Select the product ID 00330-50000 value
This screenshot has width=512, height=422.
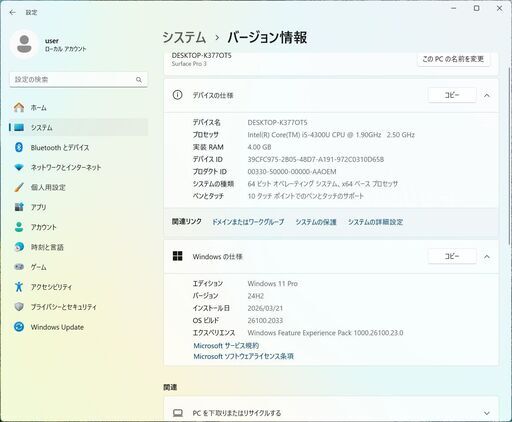pyautogui.click(x=292, y=172)
